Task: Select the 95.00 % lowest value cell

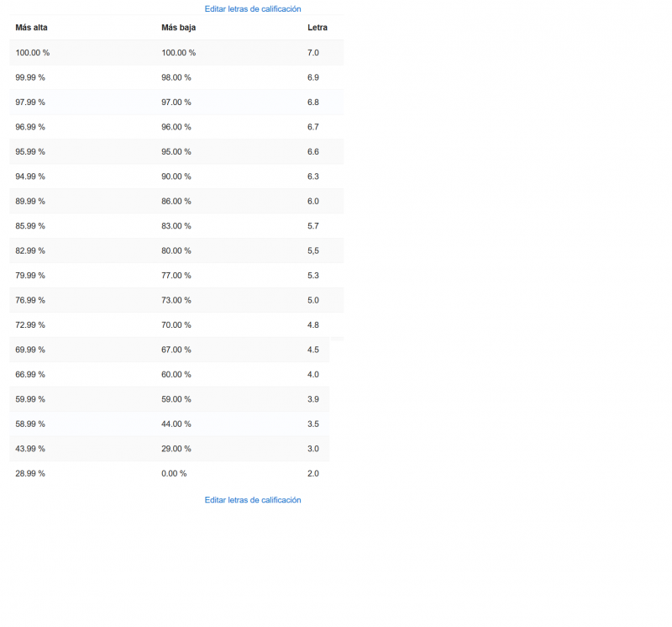Action: pos(176,152)
